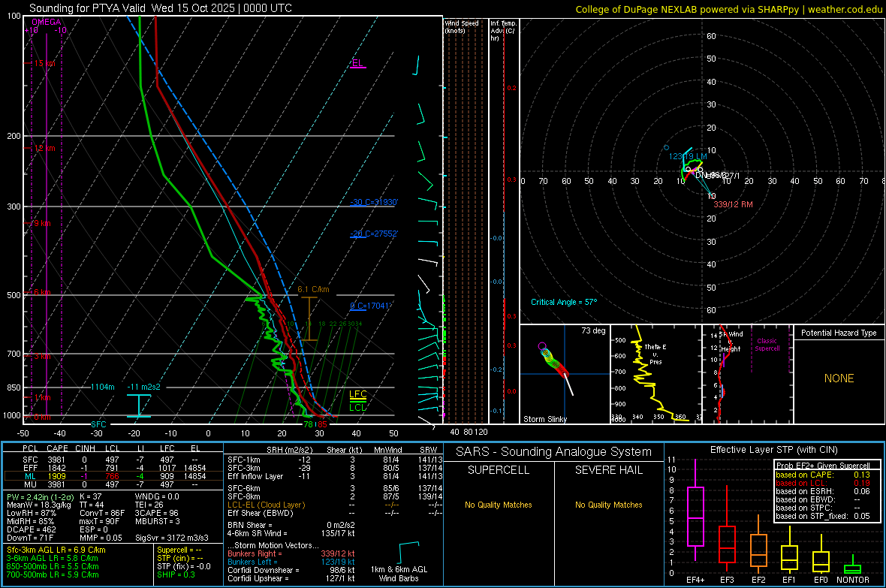Click the '1104m' effective inflow label
Viewport: 886px width, 588px height.
click(102, 387)
